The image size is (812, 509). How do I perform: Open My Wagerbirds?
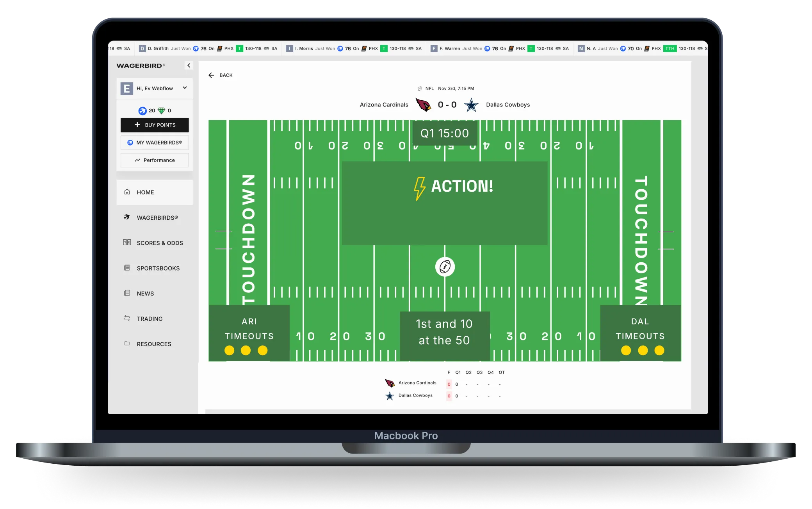click(x=155, y=142)
